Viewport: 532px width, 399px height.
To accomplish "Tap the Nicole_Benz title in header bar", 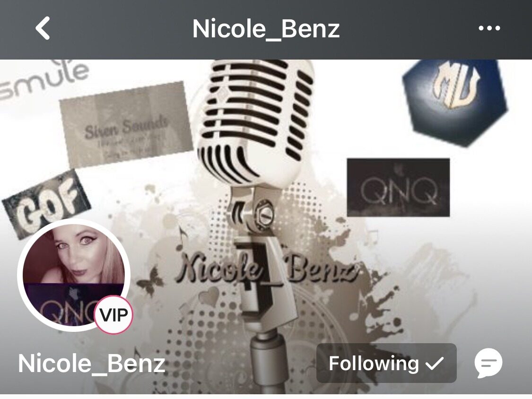I will 266,29.
